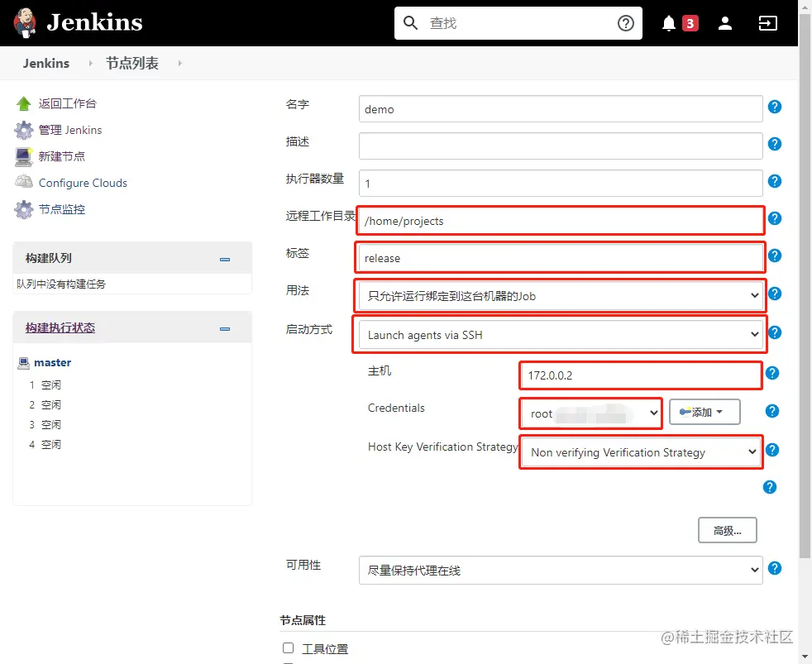812x664 pixels.
Task: Click executor 2 空闲 row
Action: 45,404
